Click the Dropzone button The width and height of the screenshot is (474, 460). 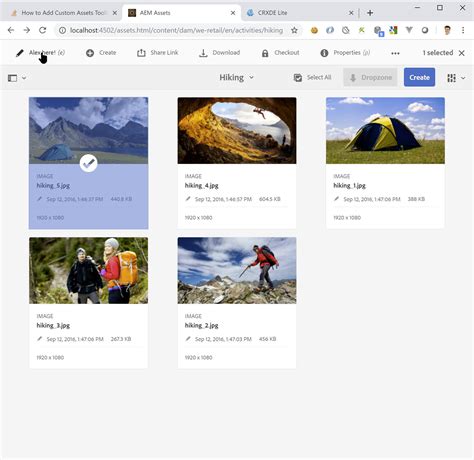point(370,77)
